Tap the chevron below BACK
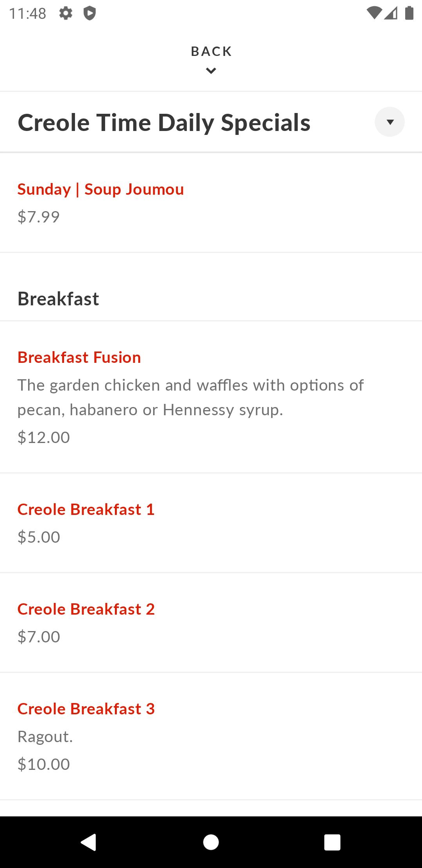Screen dimensions: 422x868 click(x=211, y=71)
